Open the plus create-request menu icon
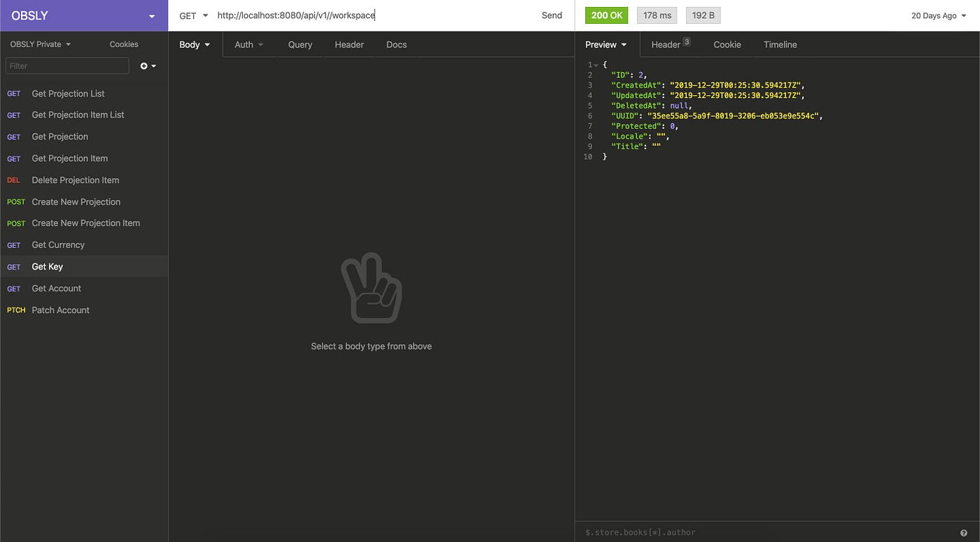Image resolution: width=980 pixels, height=542 pixels. [x=148, y=66]
